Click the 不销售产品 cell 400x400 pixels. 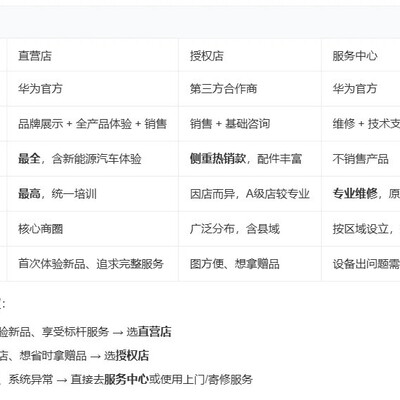[x=360, y=159]
